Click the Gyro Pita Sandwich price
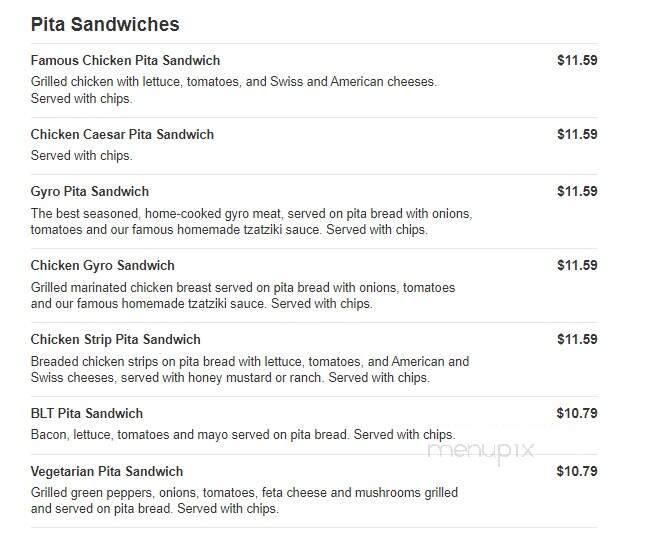This screenshot has width=660, height=533. (x=577, y=192)
